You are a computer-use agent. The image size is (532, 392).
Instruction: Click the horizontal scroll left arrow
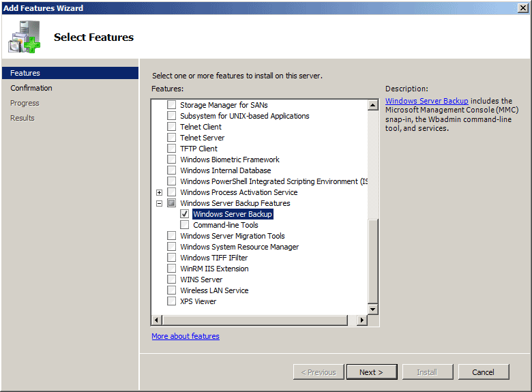coord(156,320)
